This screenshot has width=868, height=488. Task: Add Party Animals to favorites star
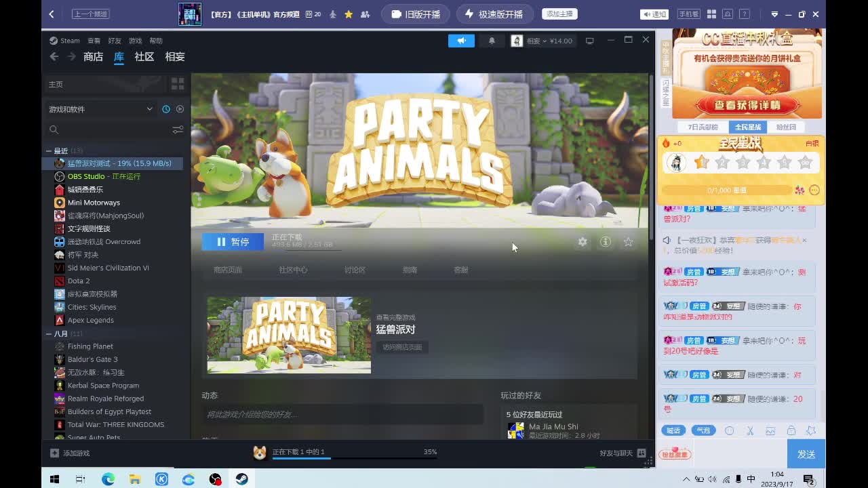[629, 241]
